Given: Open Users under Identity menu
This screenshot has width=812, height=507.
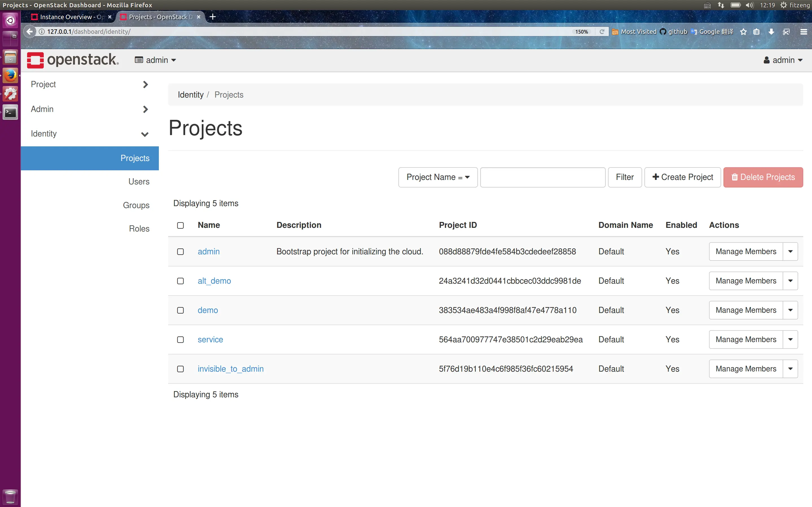Looking at the screenshot, I should pyautogui.click(x=139, y=181).
